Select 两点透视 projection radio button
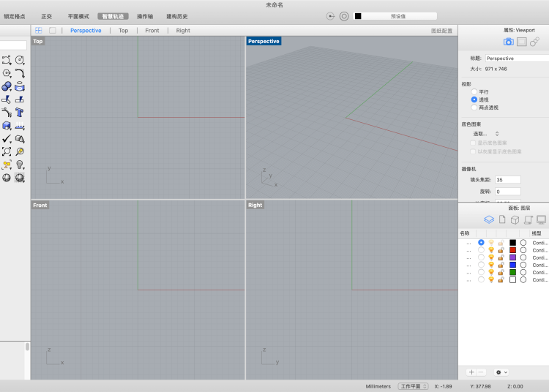The width and height of the screenshot is (549, 392). point(474,108)
